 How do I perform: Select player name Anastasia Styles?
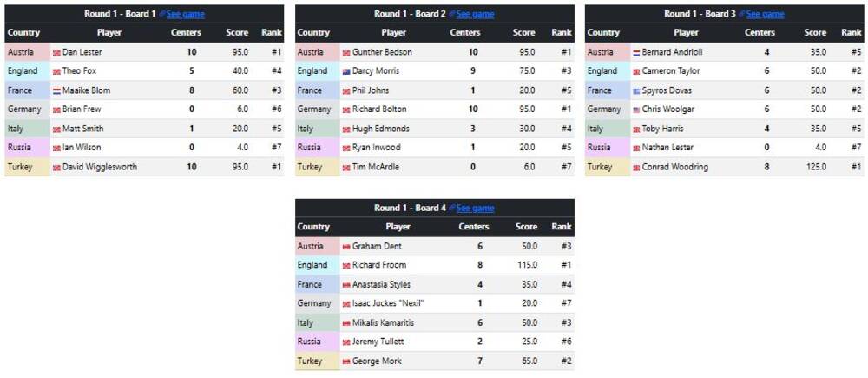coord(381,285)
